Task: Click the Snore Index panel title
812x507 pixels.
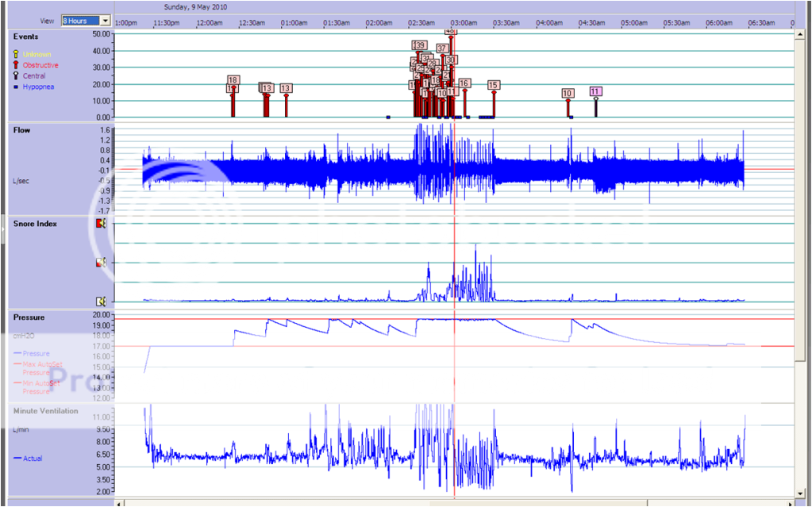Action: (35, 224)
